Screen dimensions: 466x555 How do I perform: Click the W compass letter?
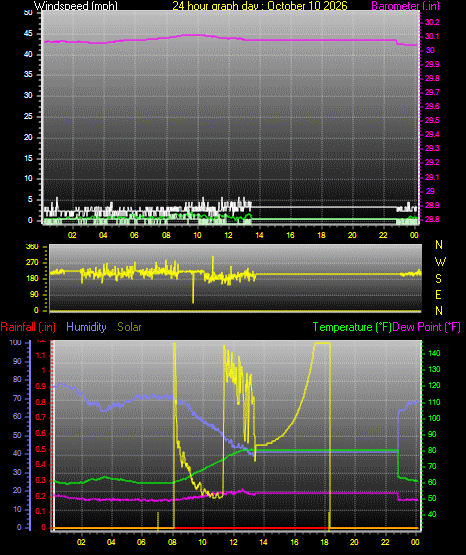click(x=440, y=262)
